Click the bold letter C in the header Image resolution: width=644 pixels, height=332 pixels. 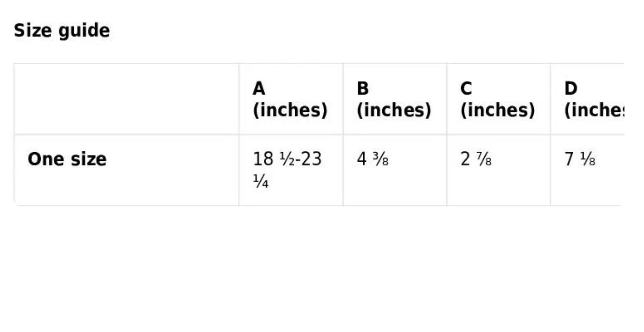pyautogui.click(x=466, y=89)
